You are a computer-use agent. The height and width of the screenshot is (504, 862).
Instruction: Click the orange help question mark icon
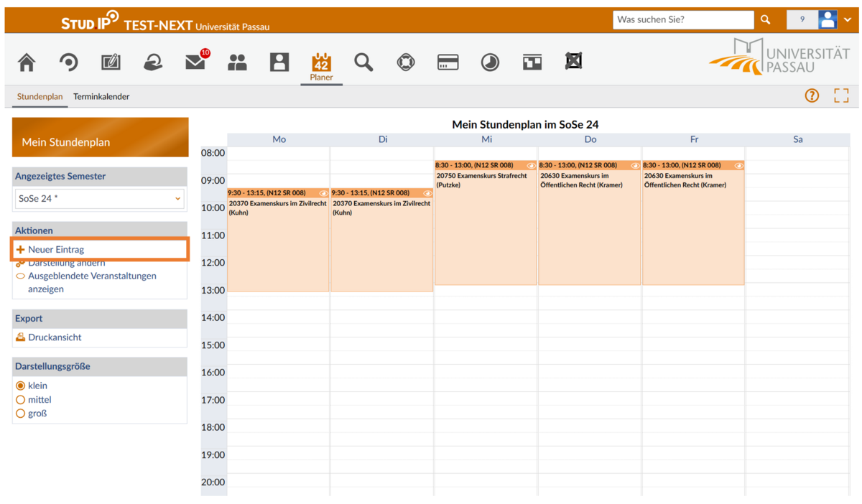[812, 95]
